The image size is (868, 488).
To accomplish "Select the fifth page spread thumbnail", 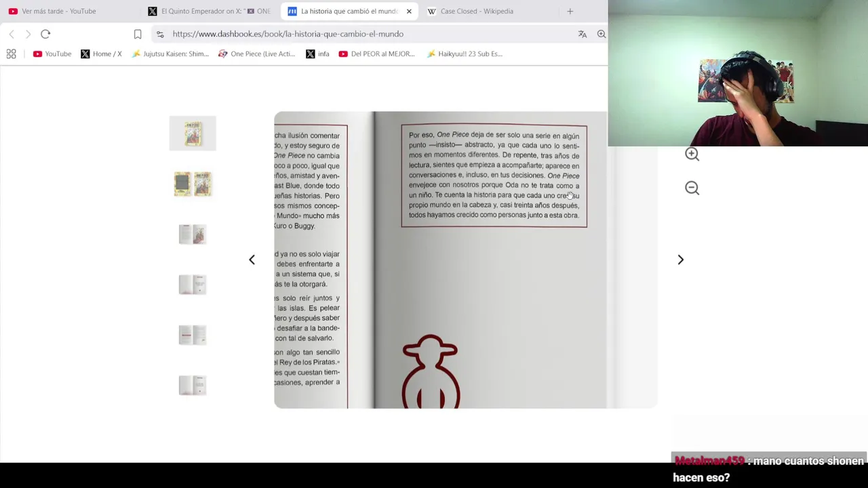I will pyautogui.click(x=193, y=334).
